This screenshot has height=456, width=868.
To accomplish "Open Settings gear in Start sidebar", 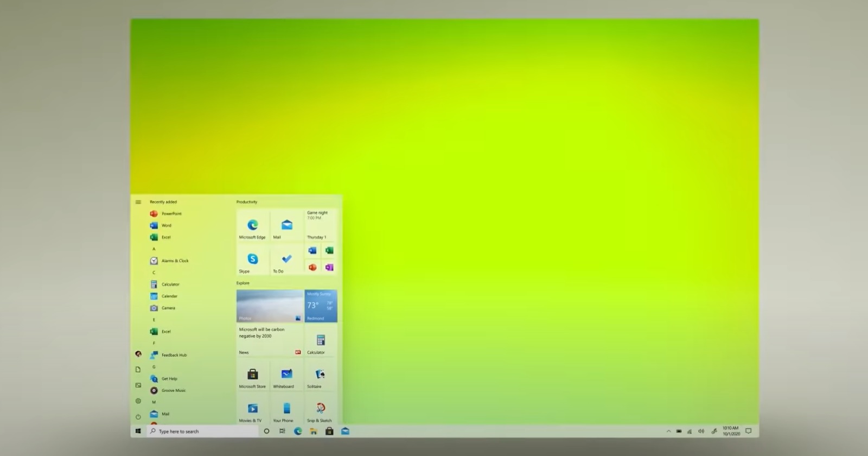I will coord(138,401).
